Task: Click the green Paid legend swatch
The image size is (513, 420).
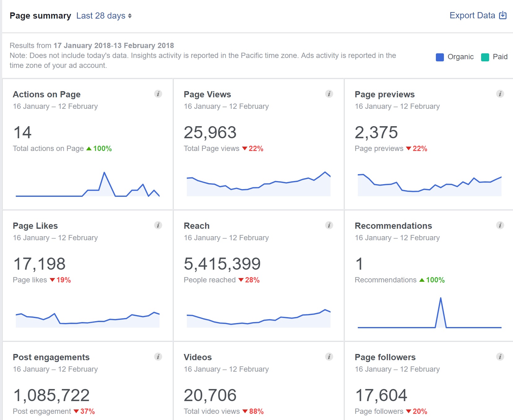Action: coord(485,57)
